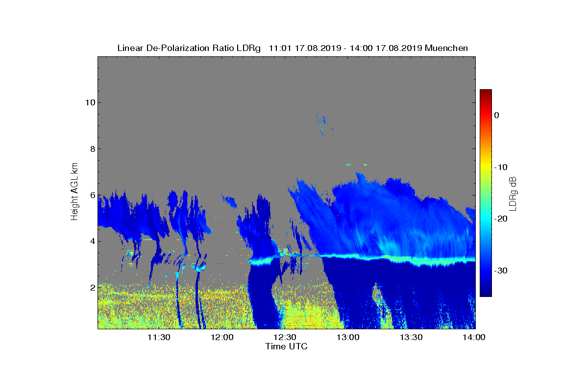Click the colorbar value '-10'

point(500,167)
